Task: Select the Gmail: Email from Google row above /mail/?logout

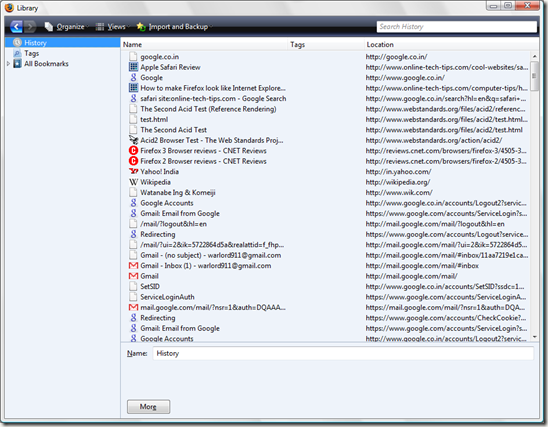Action: coord(180,213)
